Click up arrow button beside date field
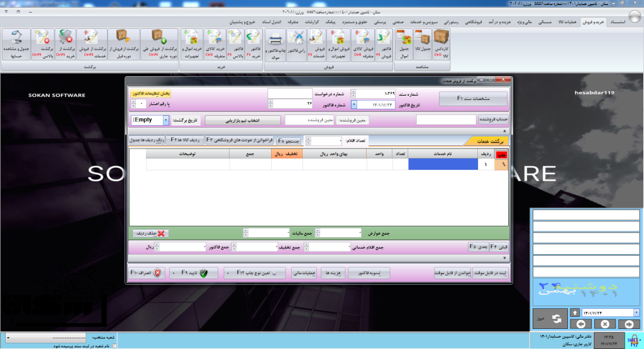Viewport: 644px width, 349px height. 575,313
